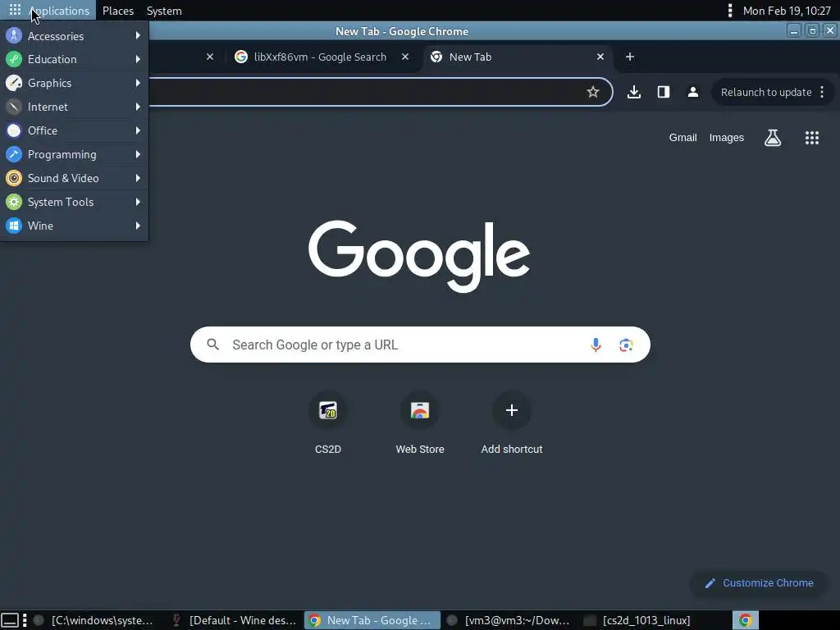
Task: Open the System menu in top panel
Action: 164,11
